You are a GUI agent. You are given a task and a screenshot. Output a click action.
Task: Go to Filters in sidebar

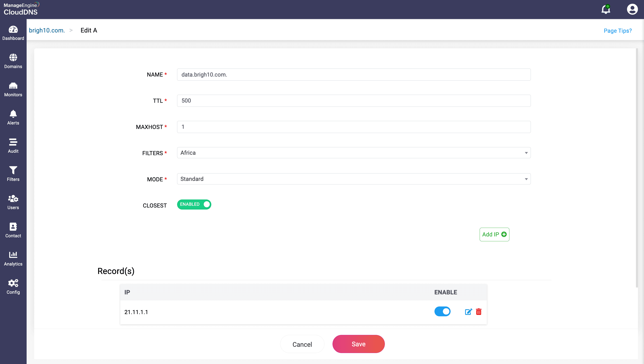tap(13, 174)
